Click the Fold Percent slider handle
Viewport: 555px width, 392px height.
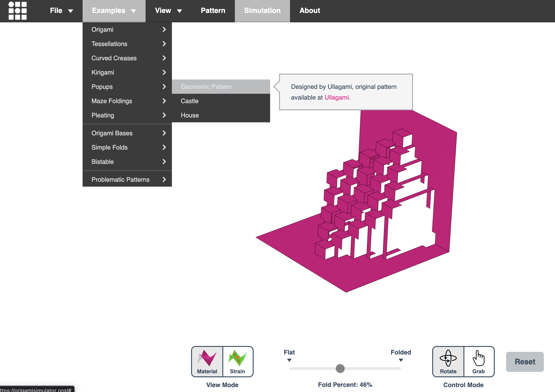pyautogui.click(x=340, y=368)
